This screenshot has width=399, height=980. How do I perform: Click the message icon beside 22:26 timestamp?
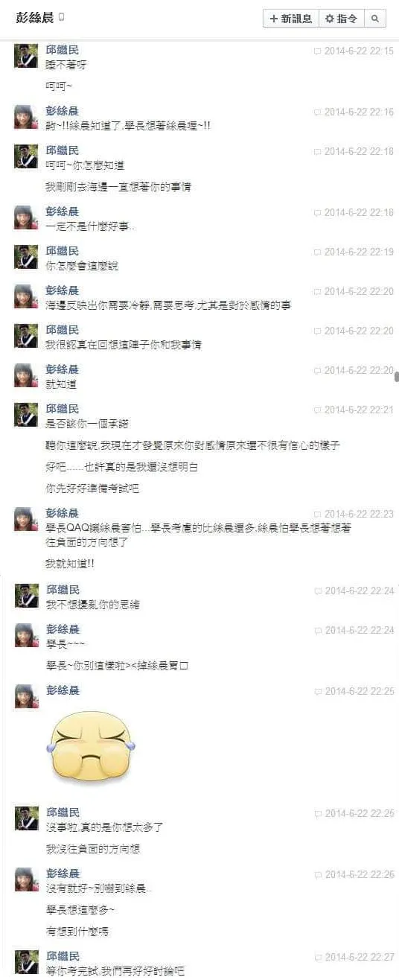[318, 875]
